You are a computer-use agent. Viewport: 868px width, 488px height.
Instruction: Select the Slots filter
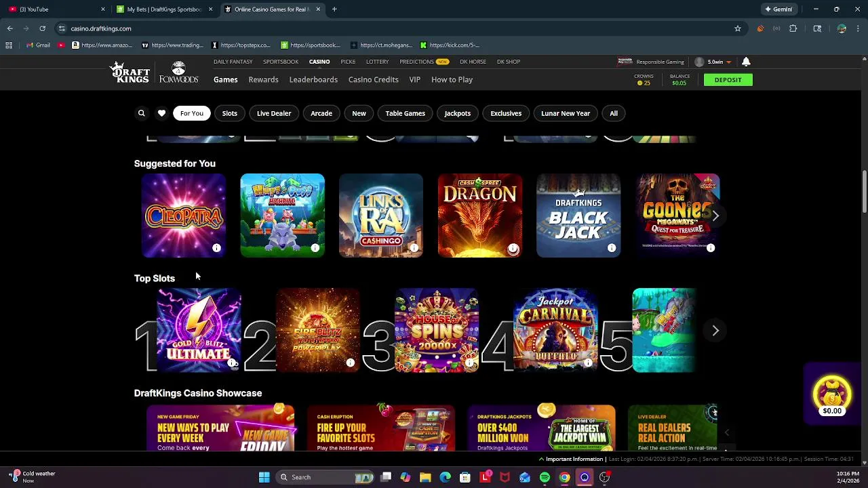pos(230,113)
